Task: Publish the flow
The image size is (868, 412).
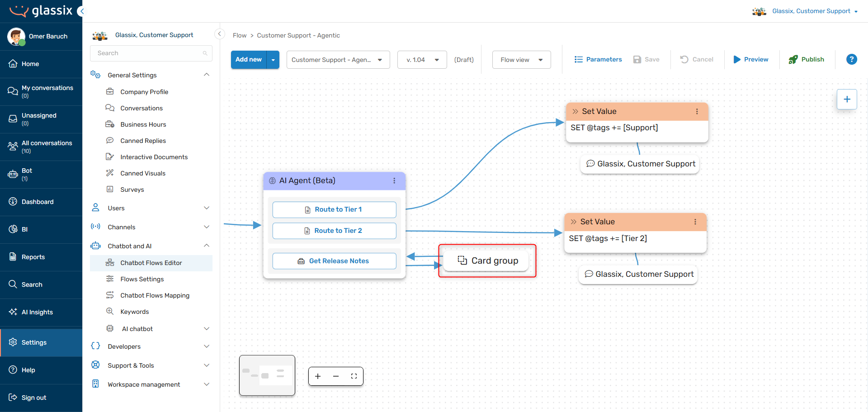Action: pyautogui.click(x=807, y=59)
